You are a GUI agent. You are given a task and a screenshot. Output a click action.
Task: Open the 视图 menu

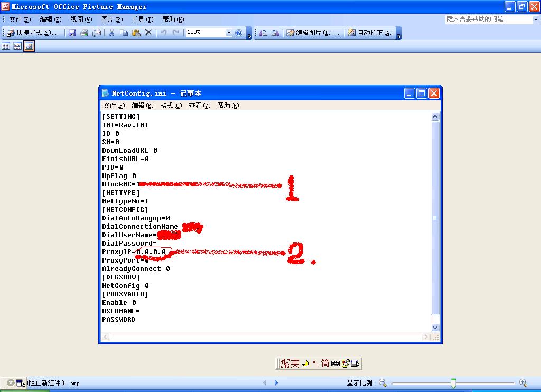coord(81,20)
